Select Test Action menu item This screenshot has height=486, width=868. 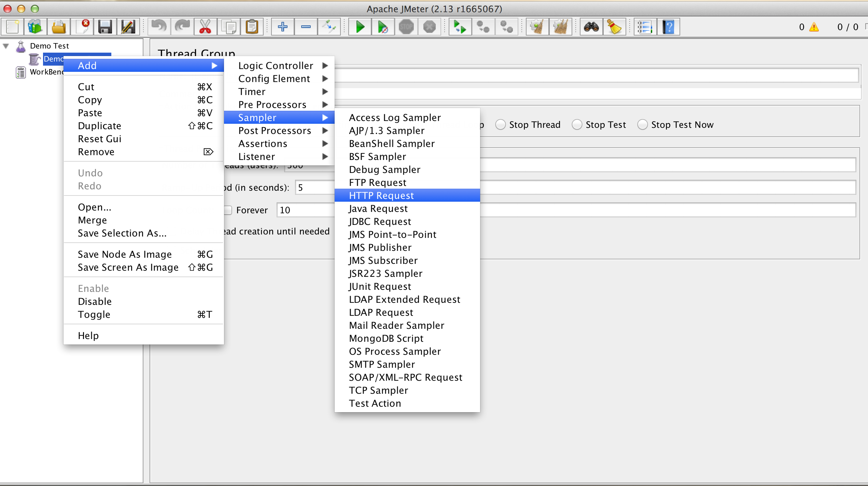[407, 403]
